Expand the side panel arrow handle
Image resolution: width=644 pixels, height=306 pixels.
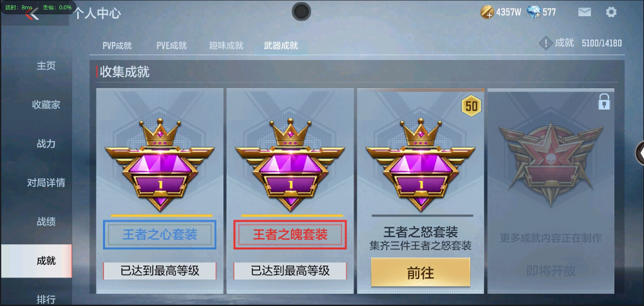click(640, 153)
